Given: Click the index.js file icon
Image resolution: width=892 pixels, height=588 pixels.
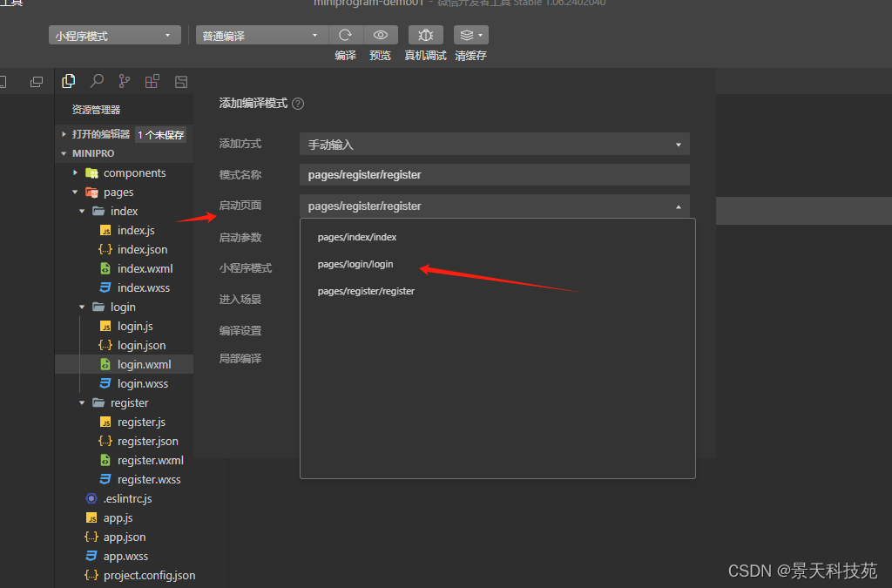Looking at the screenshot, I should [105, 230].
